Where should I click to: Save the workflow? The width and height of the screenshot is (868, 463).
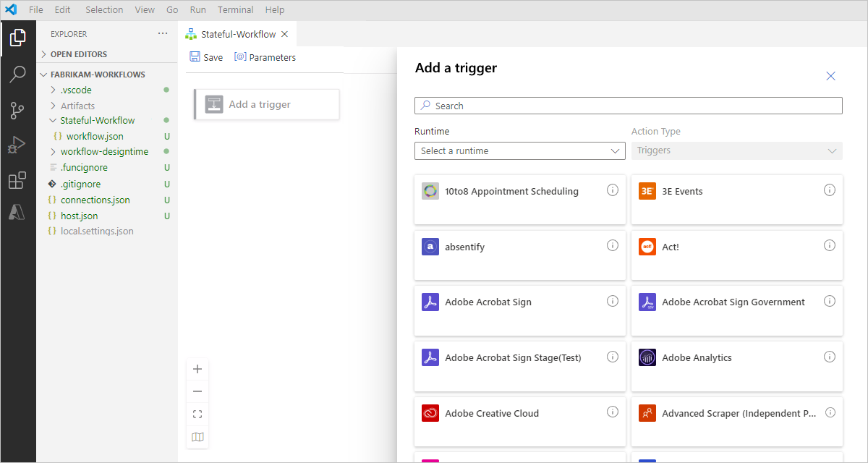click(206, 57)
